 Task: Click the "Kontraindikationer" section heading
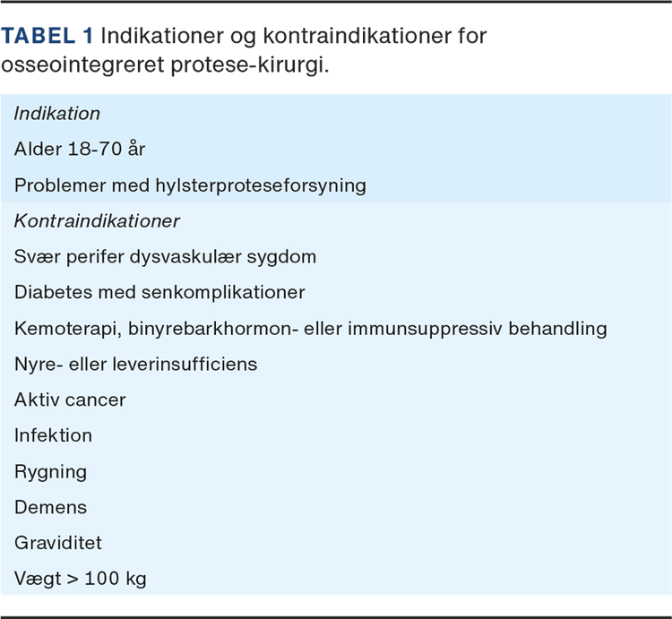click(97, 221)
